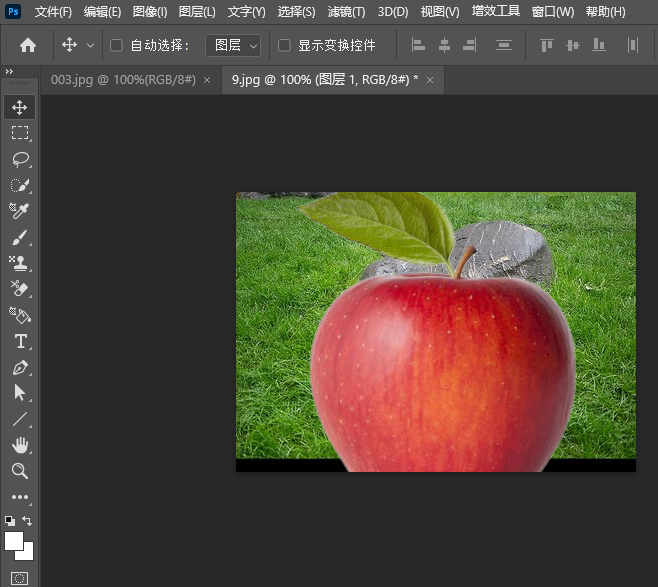The image size is (658, 587).
Task: Select the Rectangular Marquee tool
Action: pos(20,133)
